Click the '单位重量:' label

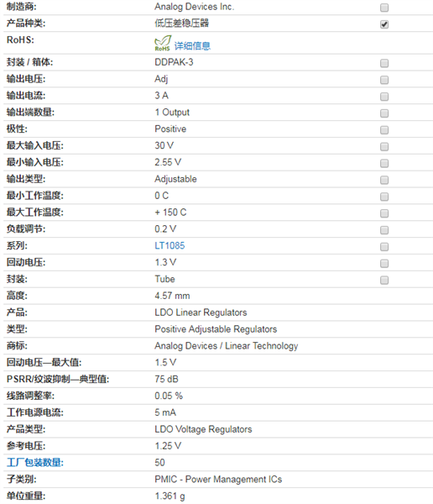[26, 496]
